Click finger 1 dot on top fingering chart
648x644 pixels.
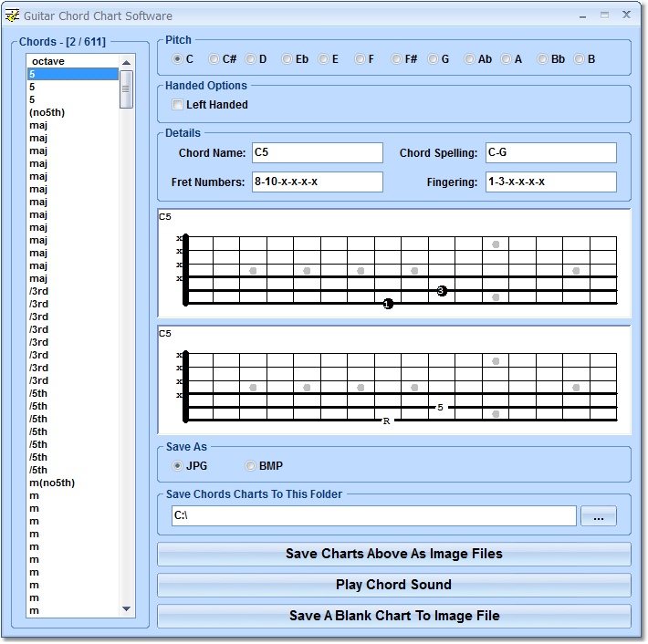point(388,304)
